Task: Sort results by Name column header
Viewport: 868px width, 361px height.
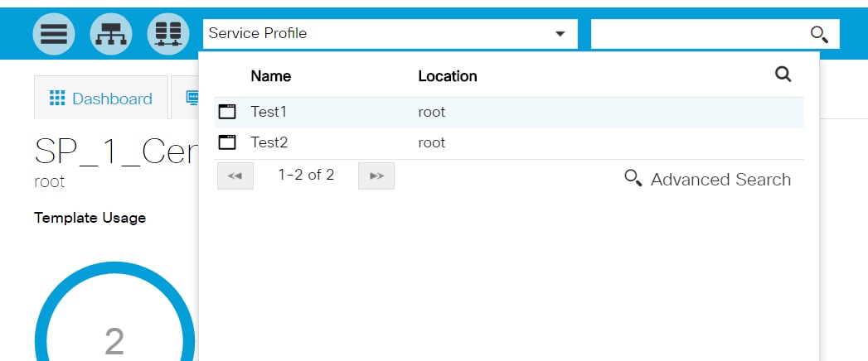Action: tap(271, 75)
